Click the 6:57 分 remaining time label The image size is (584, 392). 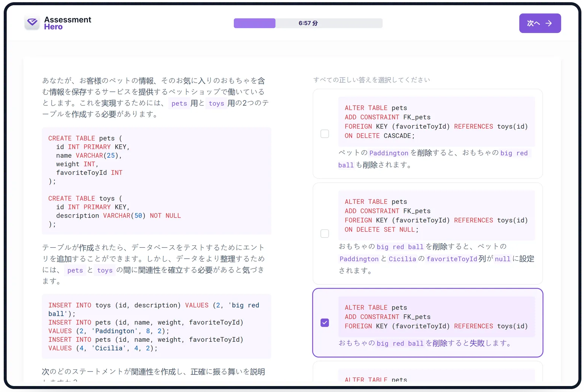[308, 23]
